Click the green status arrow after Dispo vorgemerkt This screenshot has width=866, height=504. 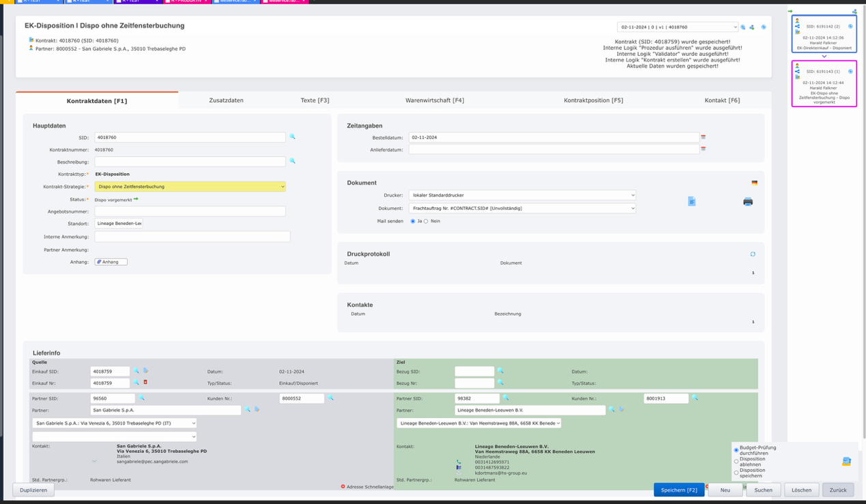tap(136, 199)
